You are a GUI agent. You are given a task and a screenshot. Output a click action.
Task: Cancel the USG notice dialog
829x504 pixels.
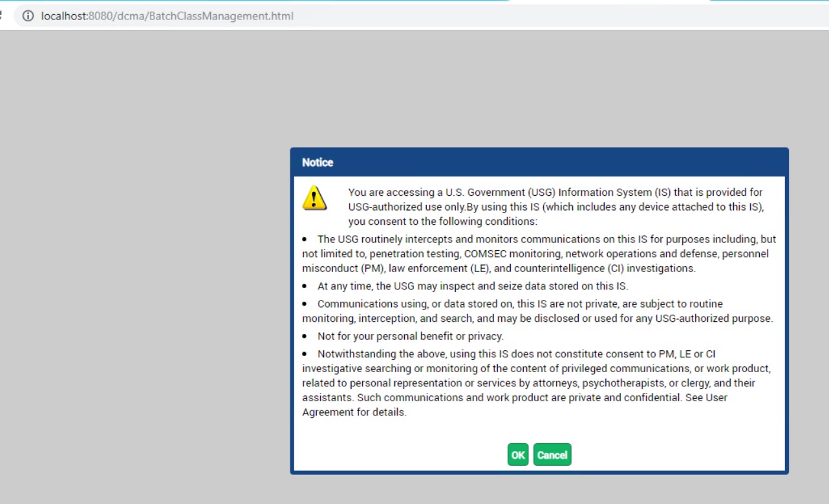click(552, 455)
